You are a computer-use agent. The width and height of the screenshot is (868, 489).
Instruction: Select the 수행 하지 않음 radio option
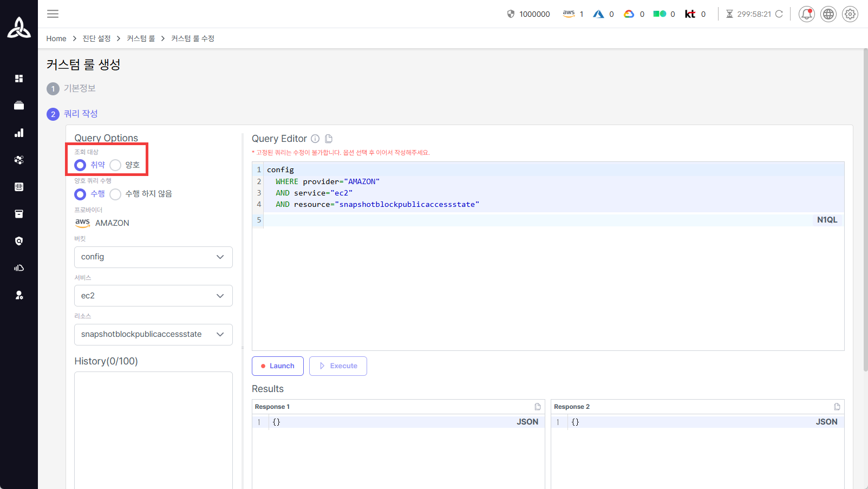(115, 194)
